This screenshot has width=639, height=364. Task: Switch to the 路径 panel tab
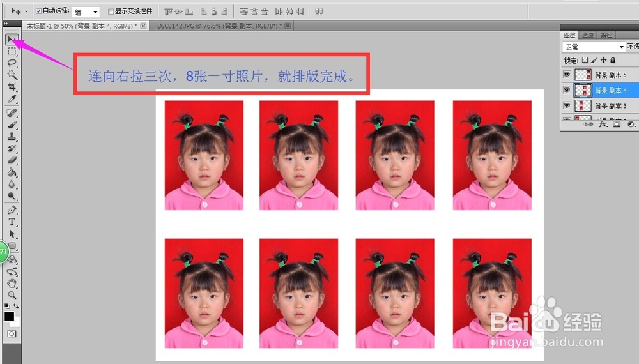pos(606,35)
